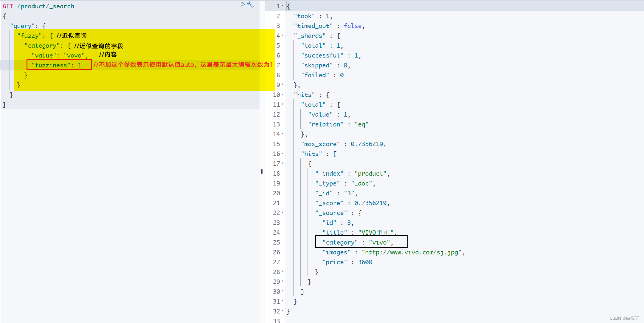
Task: Click the "query" key in the request
Action: tap(22, 26)
